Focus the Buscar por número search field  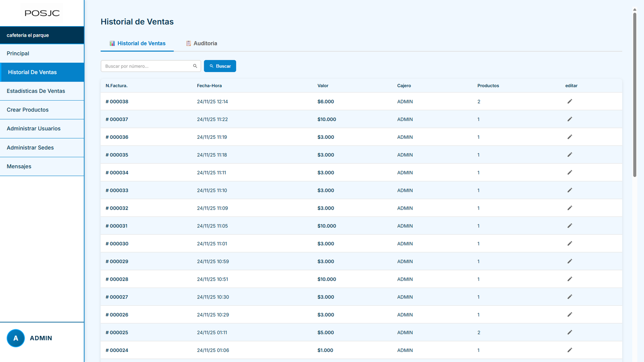147,66
